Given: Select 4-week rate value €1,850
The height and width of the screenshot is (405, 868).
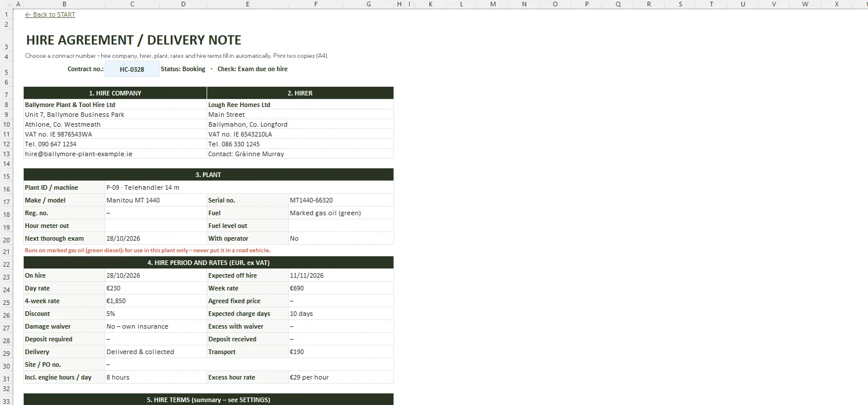Looking at the screenshot, I should click(x=156, y=301).
